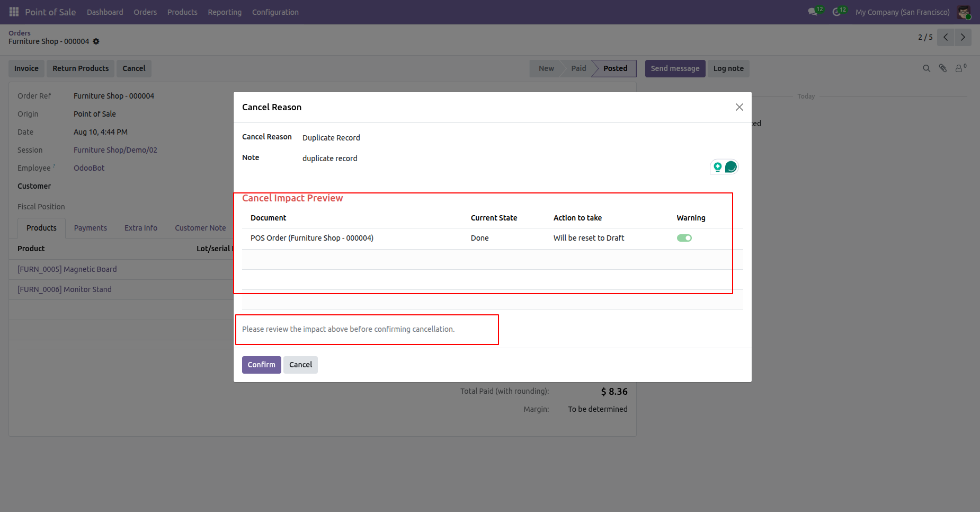Open the Products top menu
Viewport: 980px width, 512px height.
click(x=182, y=12)
